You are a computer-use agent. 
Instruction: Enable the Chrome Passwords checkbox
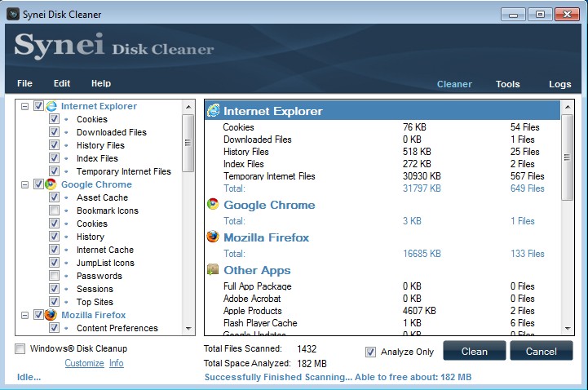(x=54, y=276)
